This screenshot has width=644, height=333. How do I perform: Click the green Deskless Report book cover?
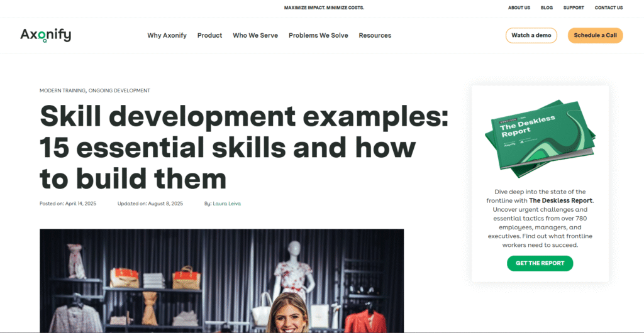pos(539,134)
